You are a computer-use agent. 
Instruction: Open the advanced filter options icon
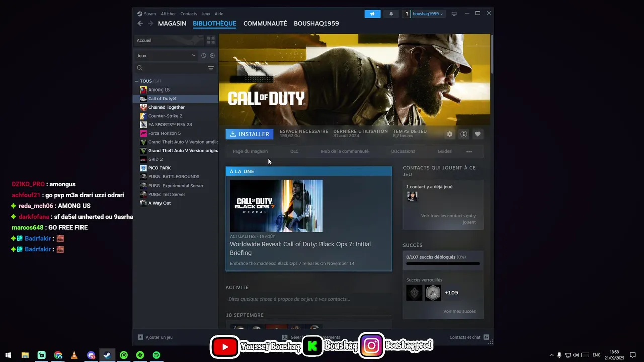(x=211, y=68)
